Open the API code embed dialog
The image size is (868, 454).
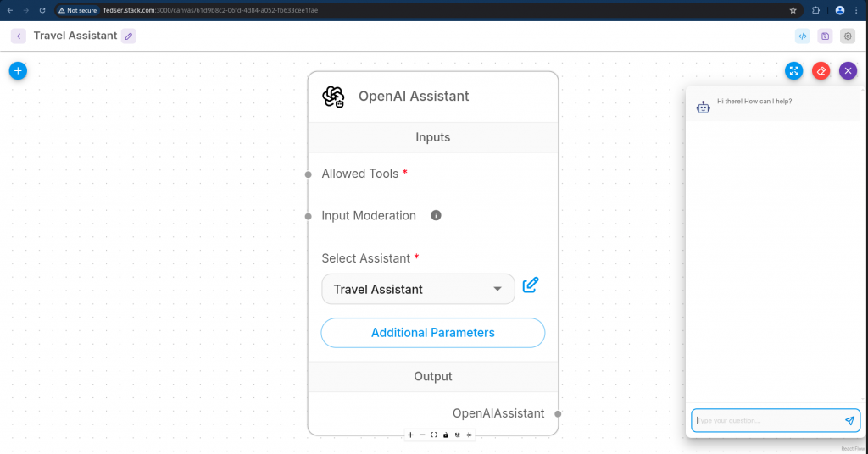click(x=802, y=36)
